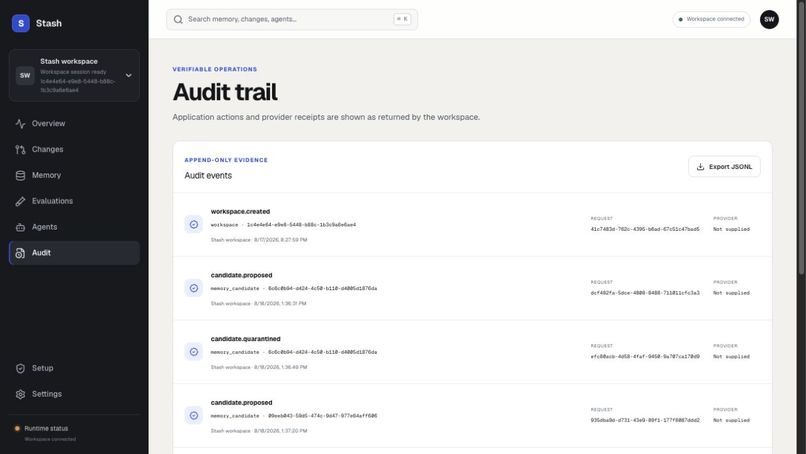Click the Workspace connected status pill
This screenshot has width=806, height=454.
[x=711, y=19]
